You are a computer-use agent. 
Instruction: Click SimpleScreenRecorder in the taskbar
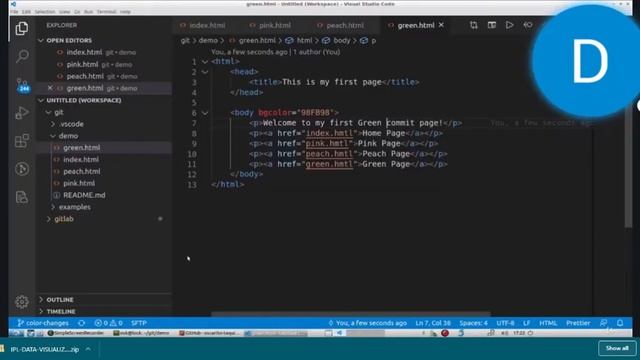coord(76,333)
